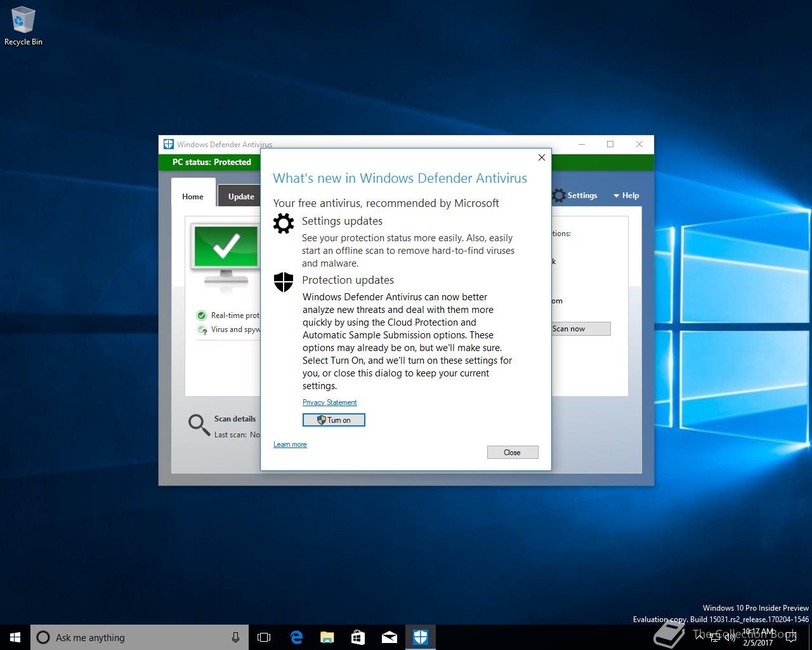This screenshot has height=650, width=812.
Task: Open the Store app from taskbar
Action: tap(358, 637)
